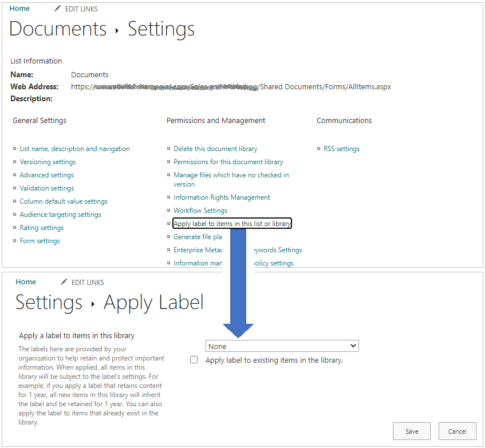
Task: Click the Save button
Action: point(411,431)
